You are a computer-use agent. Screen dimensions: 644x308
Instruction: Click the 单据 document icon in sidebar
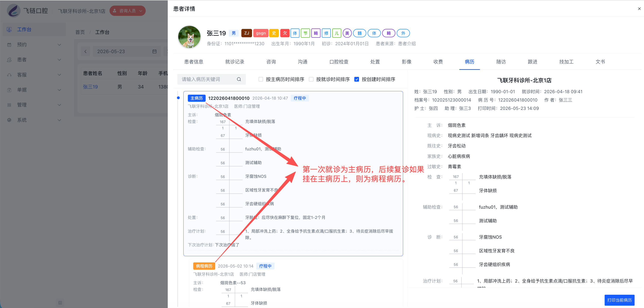[9, 90]
